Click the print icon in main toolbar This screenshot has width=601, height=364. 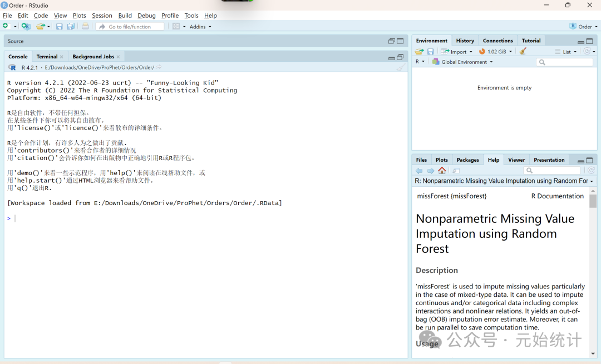point(85,27)
